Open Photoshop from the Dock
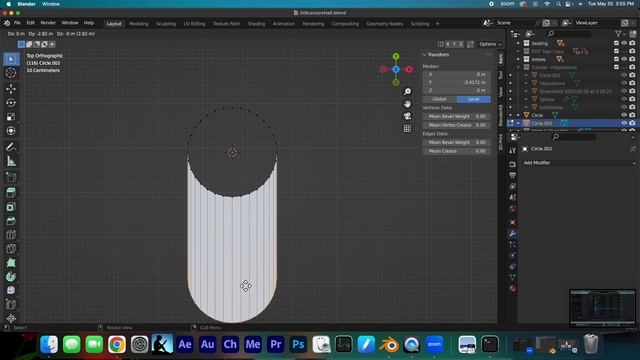640x360 pixels. pos(298,345)
